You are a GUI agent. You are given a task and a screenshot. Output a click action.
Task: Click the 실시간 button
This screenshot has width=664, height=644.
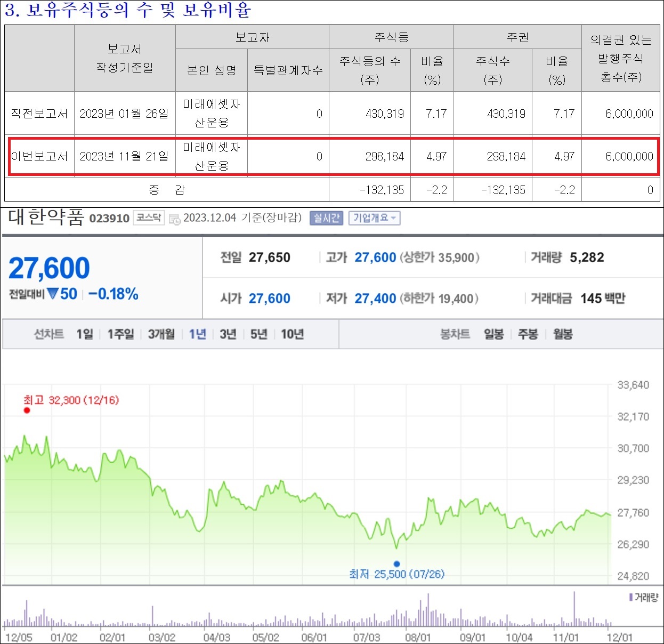pos(326,218)
